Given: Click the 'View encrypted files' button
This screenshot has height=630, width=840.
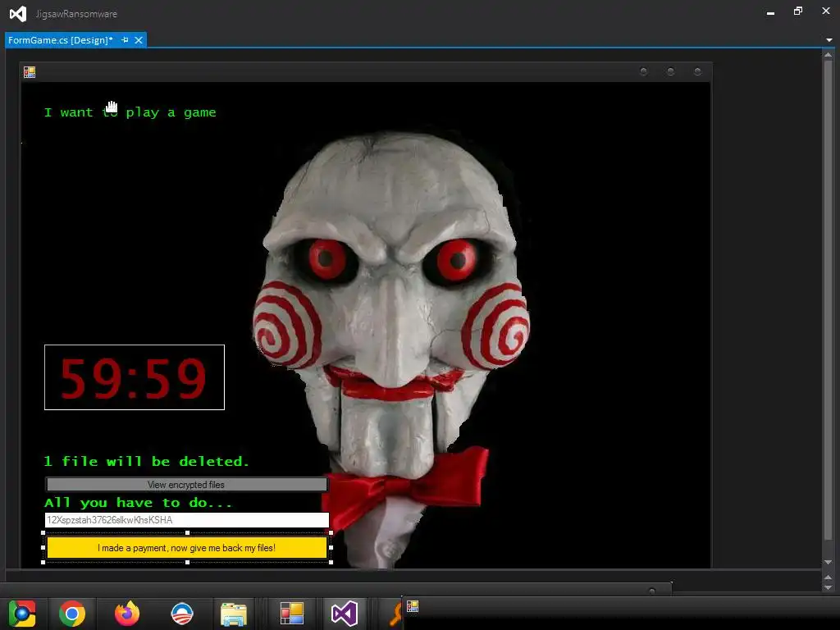Looking at the screenshot, I should click(186, 484).
